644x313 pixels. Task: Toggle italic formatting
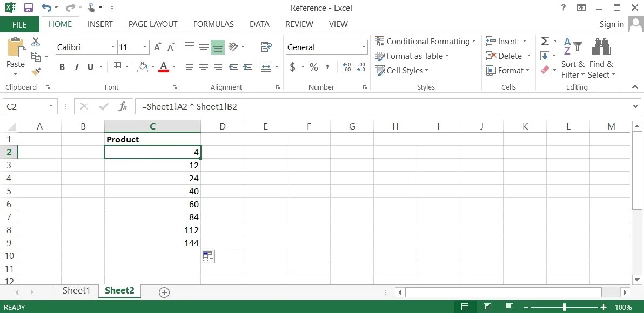click(76, 67)
